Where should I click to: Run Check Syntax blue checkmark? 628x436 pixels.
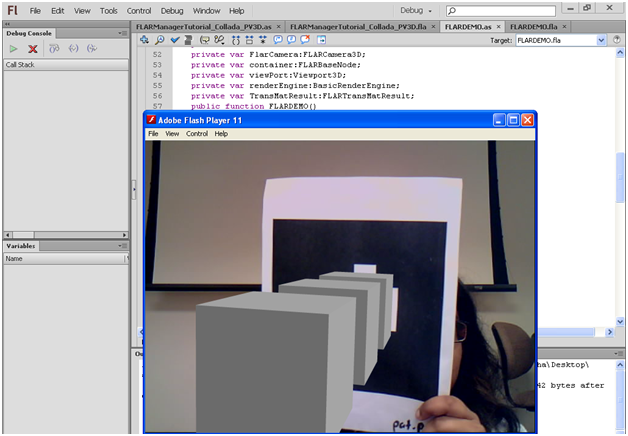click(174, 39)
